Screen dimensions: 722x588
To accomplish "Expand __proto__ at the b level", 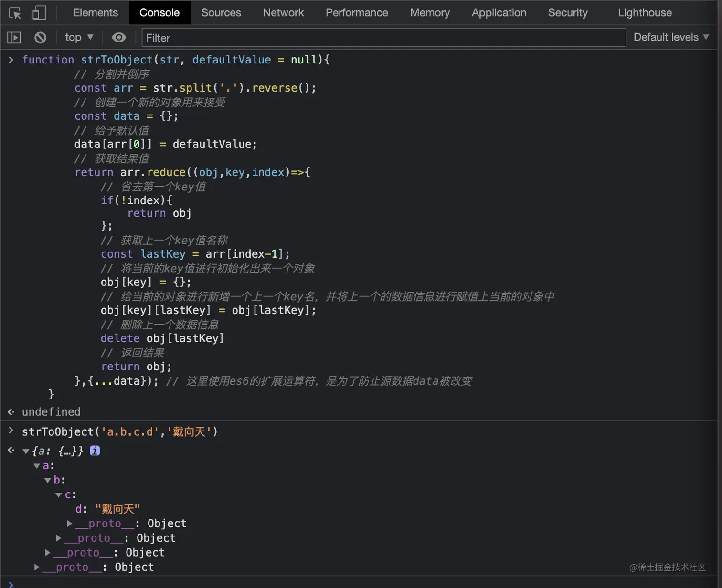I will tap(48, 553).
